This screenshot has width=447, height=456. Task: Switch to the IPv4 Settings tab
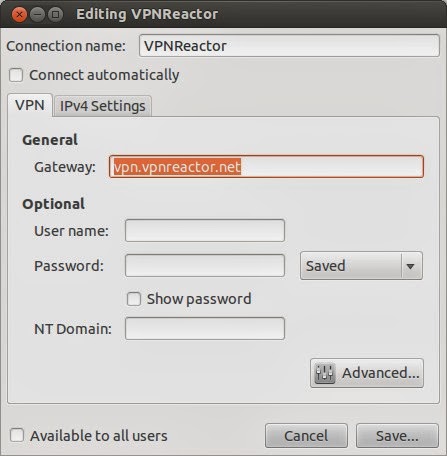coord(102,106)
